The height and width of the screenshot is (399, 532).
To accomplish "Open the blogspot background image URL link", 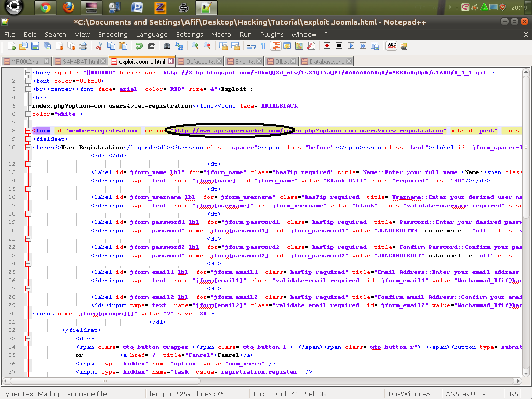I will (325, 73).
